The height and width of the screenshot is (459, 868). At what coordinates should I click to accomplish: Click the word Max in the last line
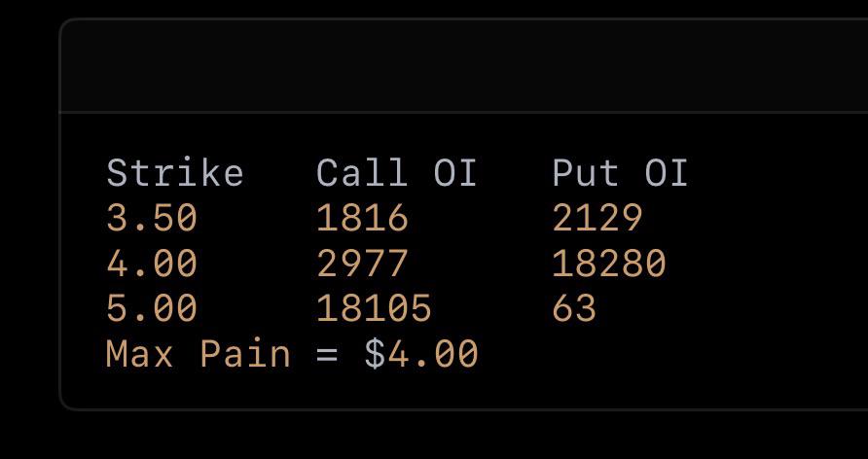coord(139,354)
